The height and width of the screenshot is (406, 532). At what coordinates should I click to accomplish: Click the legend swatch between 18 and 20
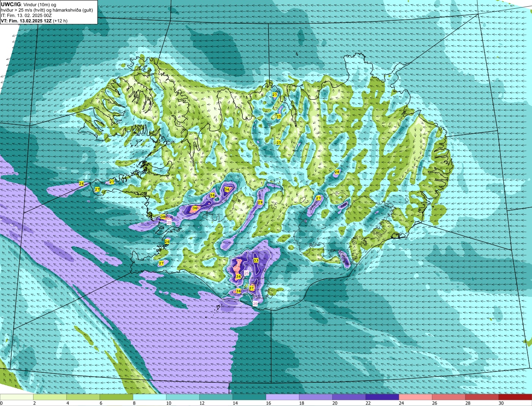316,397
